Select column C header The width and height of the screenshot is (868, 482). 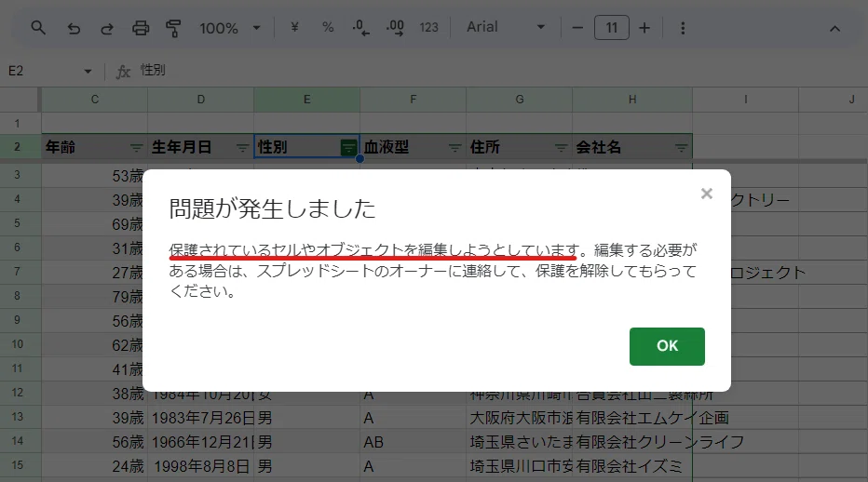[x=95, y=99]
